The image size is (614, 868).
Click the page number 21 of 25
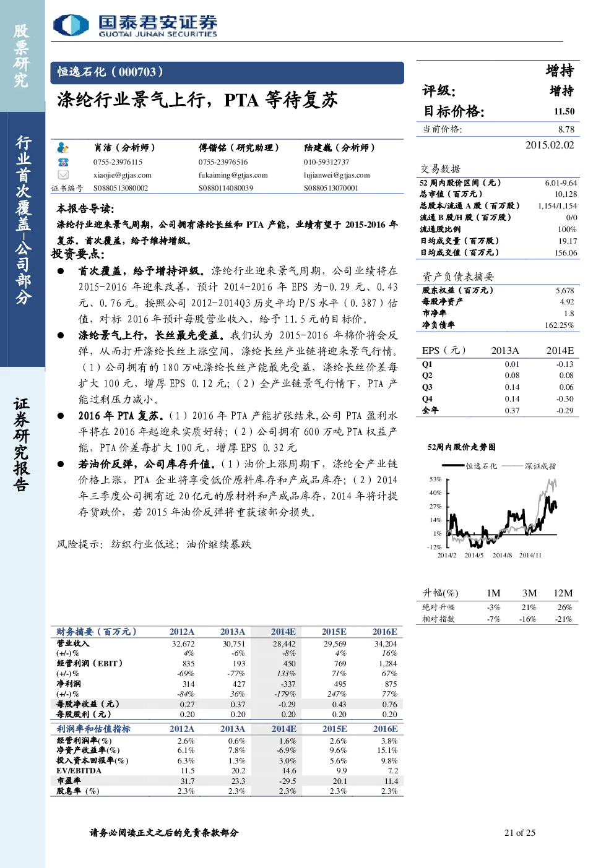(520, 833)
